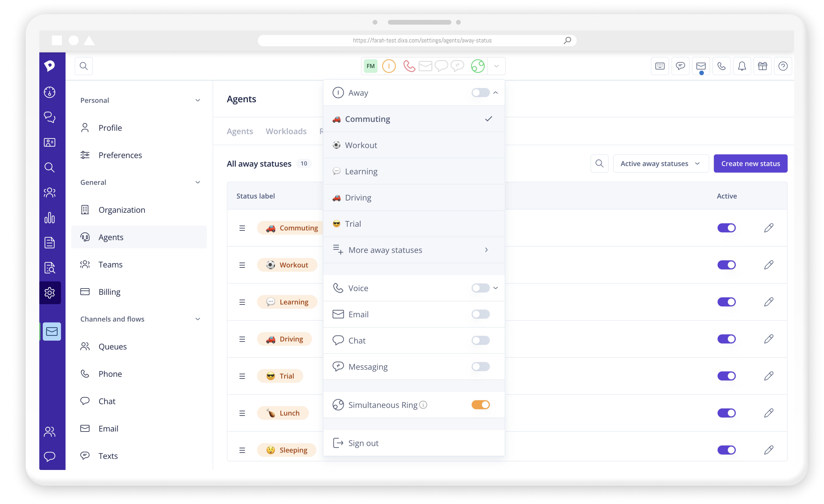Open the settings gear in sidebar
Viewport: 824px width, 504px height.
point(50,293)
